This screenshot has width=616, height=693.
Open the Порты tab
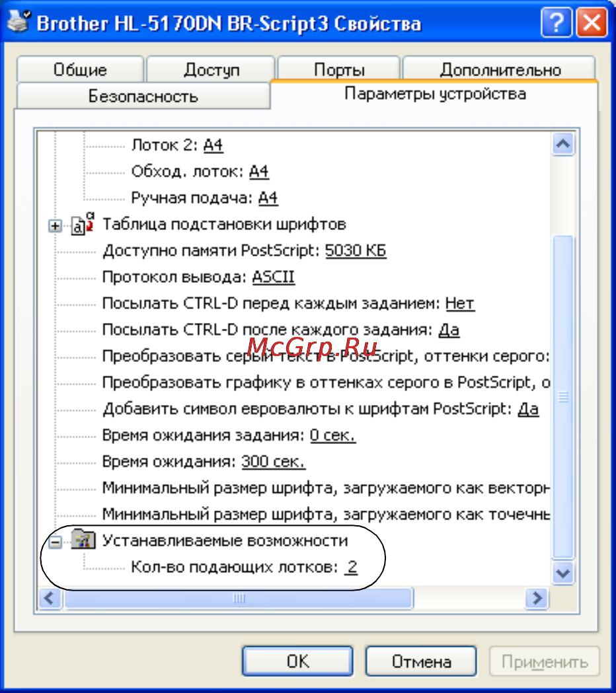coord(339,69)
